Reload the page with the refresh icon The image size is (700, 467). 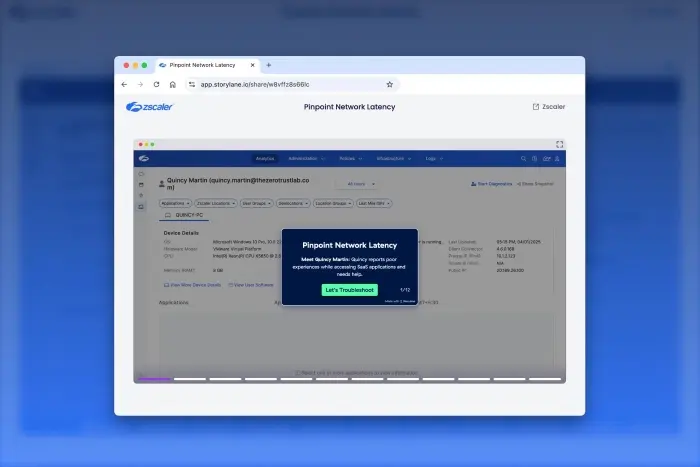(156, 84)
